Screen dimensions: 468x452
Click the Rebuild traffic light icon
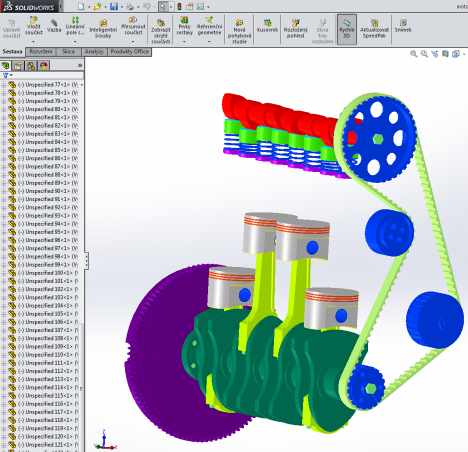click(x=179, y=6)
